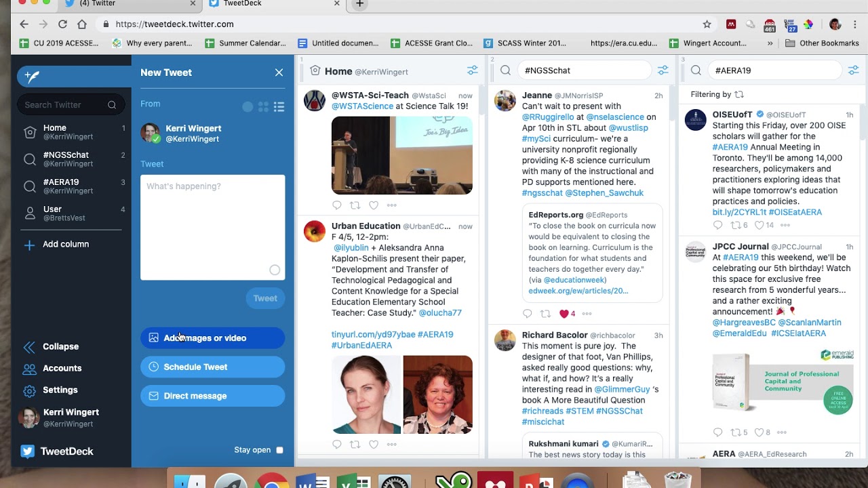Open bit.ly/2CYRL1t link
This screenshot has width=868, height=488.
click(738, 212)
